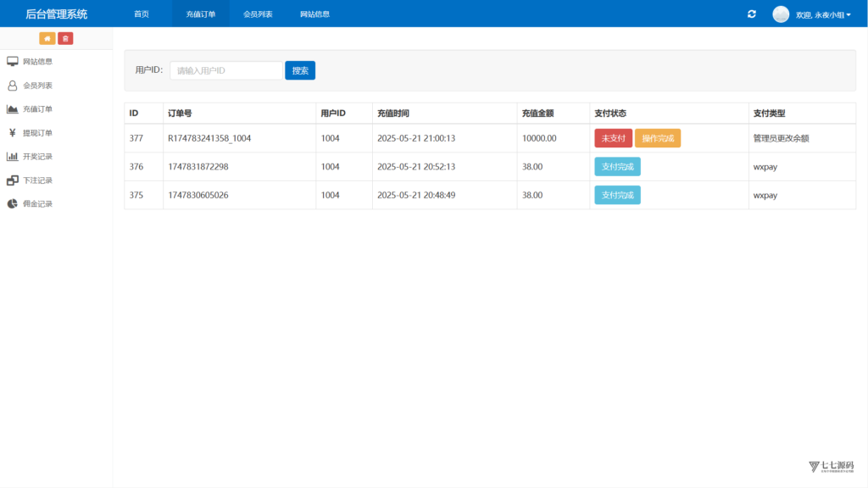
Task: Click the monitor icon for 网站信息
Action: [x=12, y=61]
